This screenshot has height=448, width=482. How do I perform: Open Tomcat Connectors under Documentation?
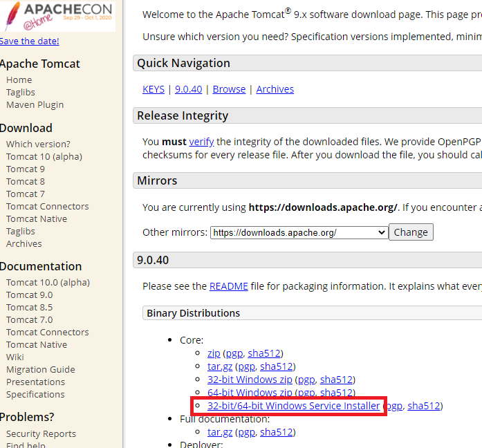[48, 332]
